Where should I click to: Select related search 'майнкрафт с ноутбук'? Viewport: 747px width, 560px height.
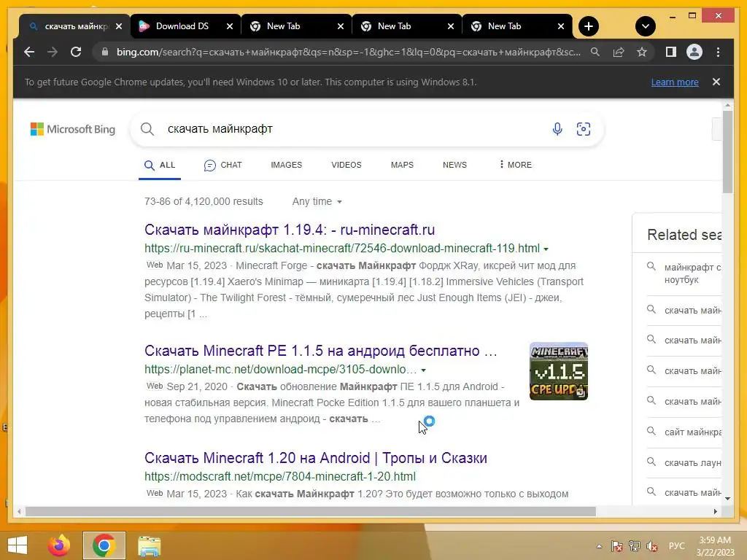[684, 273]
